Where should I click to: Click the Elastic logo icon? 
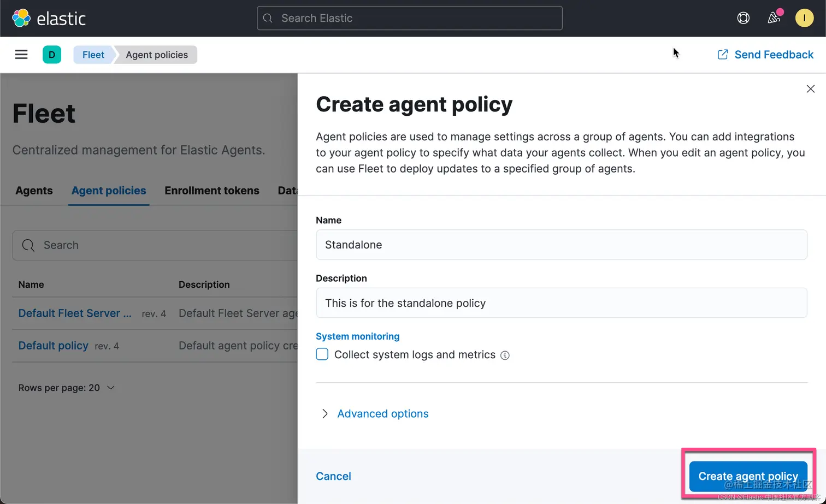point(21,18)
